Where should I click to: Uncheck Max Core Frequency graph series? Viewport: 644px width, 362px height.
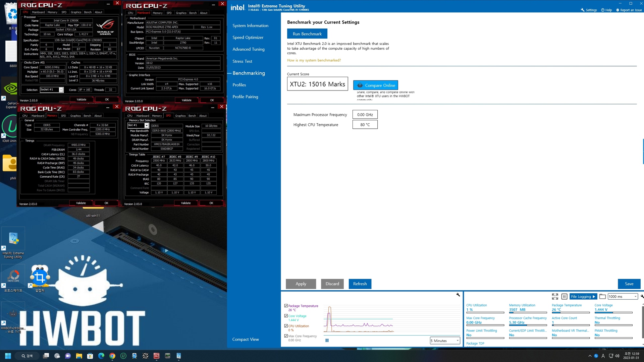point(286,336)
